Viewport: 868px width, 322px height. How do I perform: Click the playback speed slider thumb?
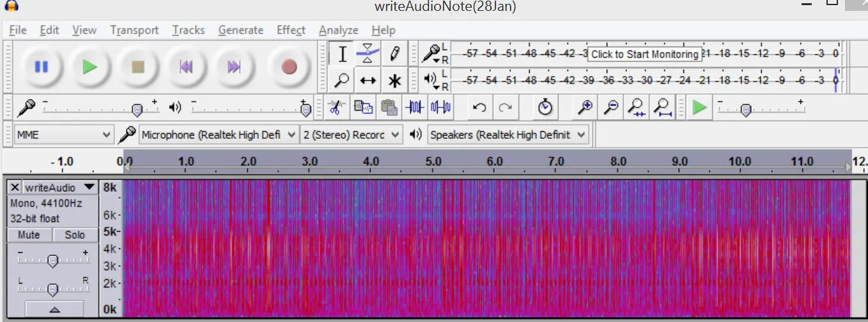tap(746, 110)
